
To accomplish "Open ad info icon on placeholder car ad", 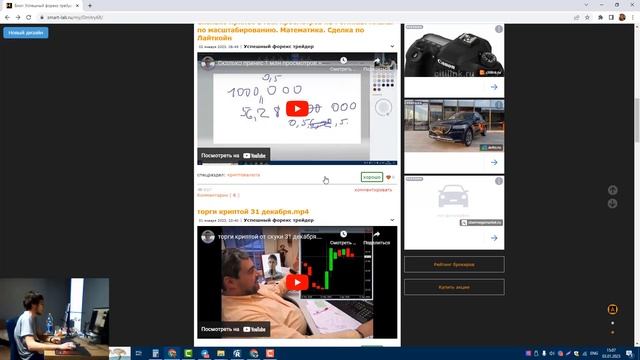I will coord(499,181).
